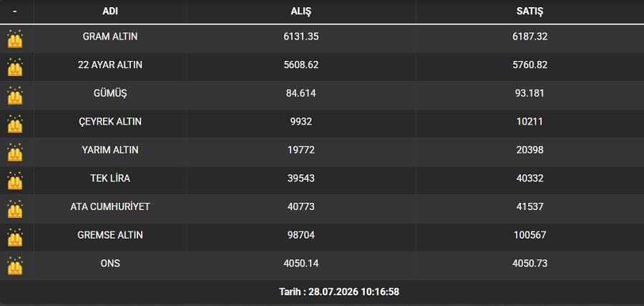Click the Tarih timestamp footer
This screenshot has height=306, width=644.
coord(339,292)
